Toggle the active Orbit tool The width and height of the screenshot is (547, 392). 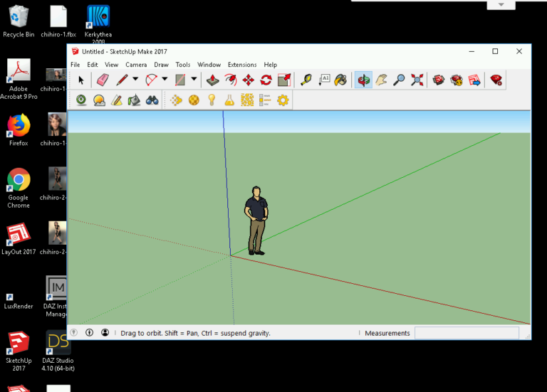coord(363,80)
